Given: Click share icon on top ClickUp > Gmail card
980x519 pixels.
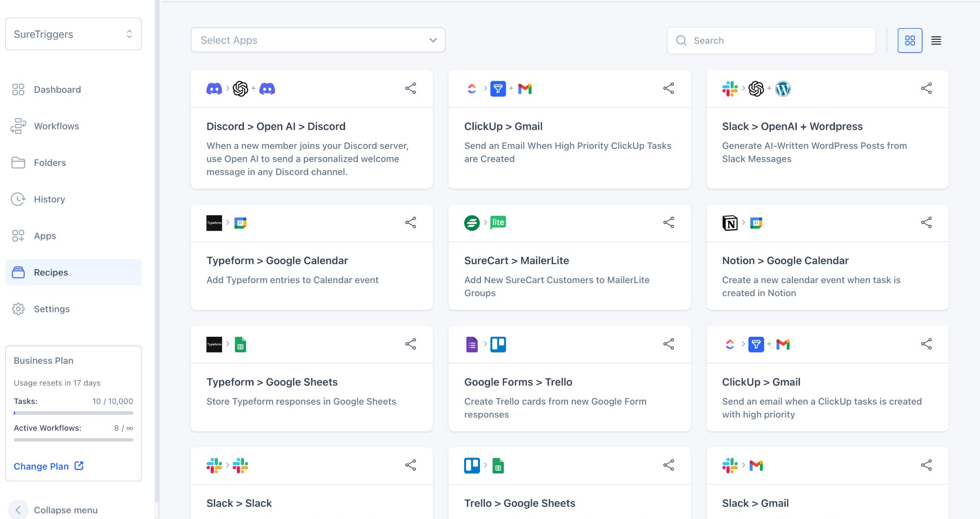Looking at the screenshot, I should 668,88.
